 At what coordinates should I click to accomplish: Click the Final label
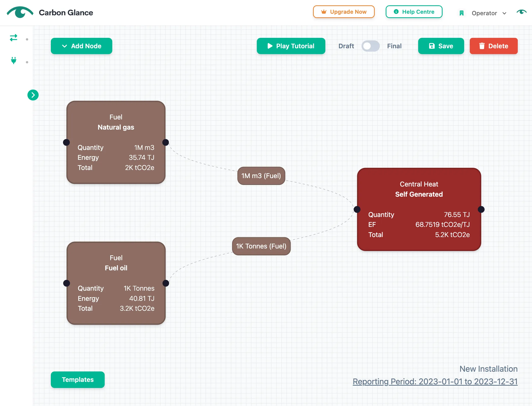(394, 46)
